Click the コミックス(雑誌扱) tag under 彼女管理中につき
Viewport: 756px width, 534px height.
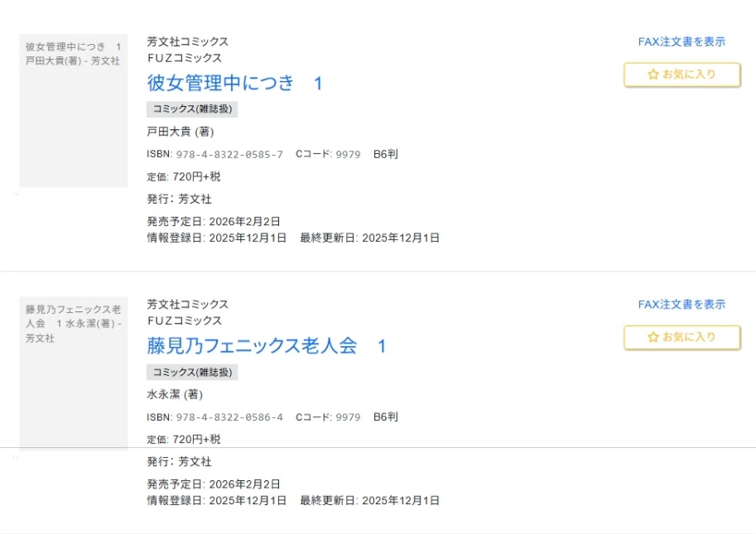coord(192,109)
